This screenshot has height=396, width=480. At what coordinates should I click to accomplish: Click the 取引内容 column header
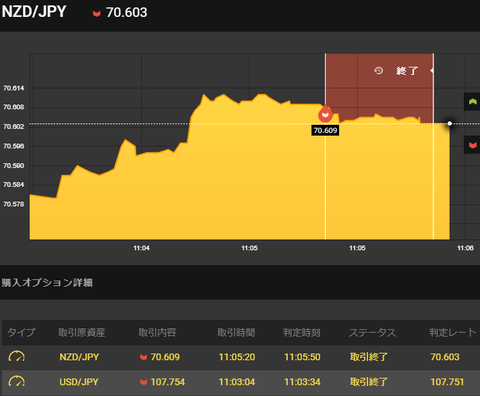coord(157,332)
